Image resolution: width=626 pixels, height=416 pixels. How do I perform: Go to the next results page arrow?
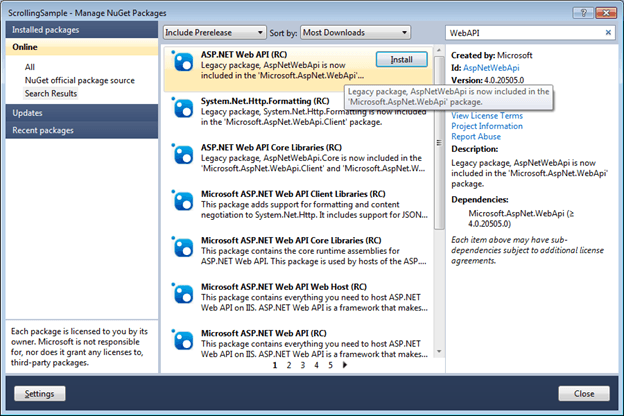345,364
